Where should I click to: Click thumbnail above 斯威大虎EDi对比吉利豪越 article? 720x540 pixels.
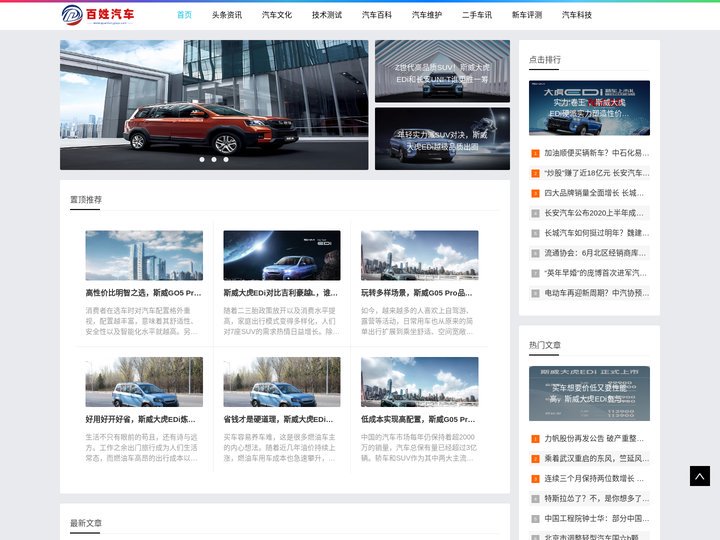pyautogui.click(x=282, y=255)
